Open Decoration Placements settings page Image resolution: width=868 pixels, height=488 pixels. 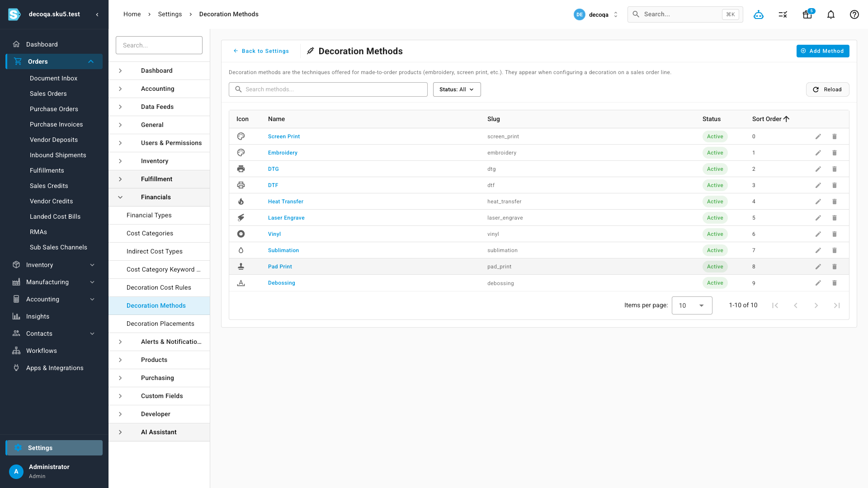coord(159,324)
